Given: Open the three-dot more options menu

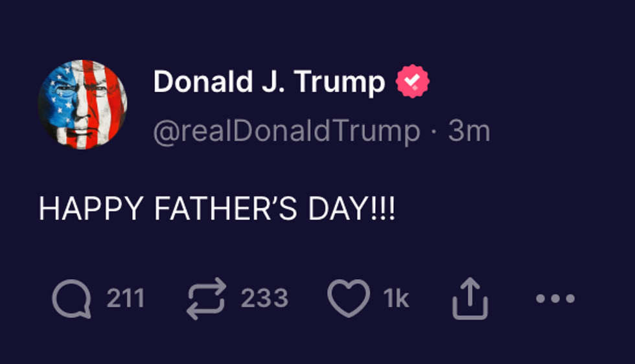Looking at the screenshot, I should (555, 299).
